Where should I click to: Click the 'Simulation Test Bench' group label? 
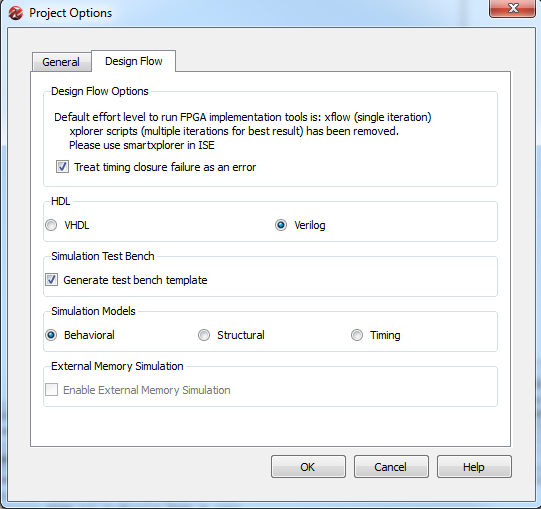pos(102,256)
